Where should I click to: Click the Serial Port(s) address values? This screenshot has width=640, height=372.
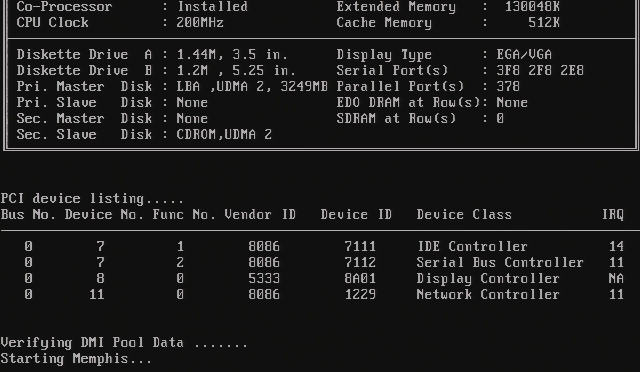pos(540,70)
